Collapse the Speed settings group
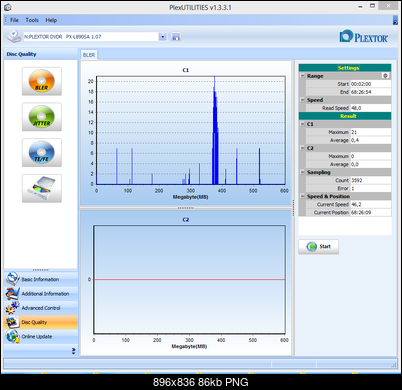 (302, 100)
